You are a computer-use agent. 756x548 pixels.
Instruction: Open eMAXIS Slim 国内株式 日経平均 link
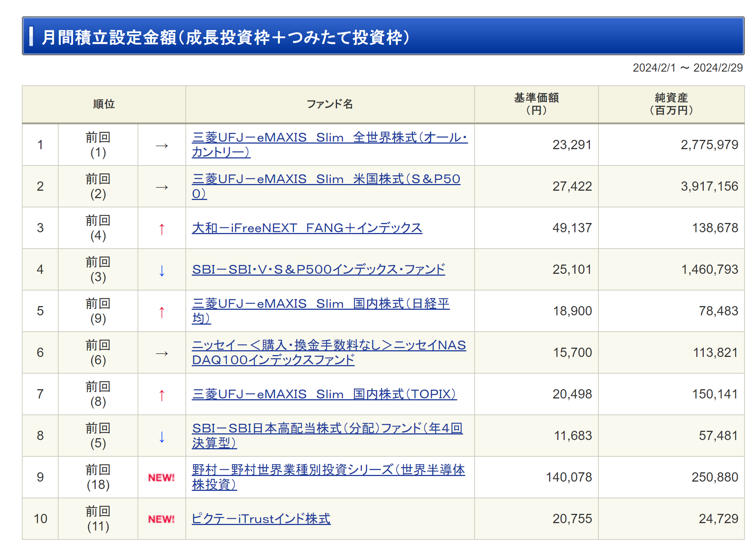(320, 304)
